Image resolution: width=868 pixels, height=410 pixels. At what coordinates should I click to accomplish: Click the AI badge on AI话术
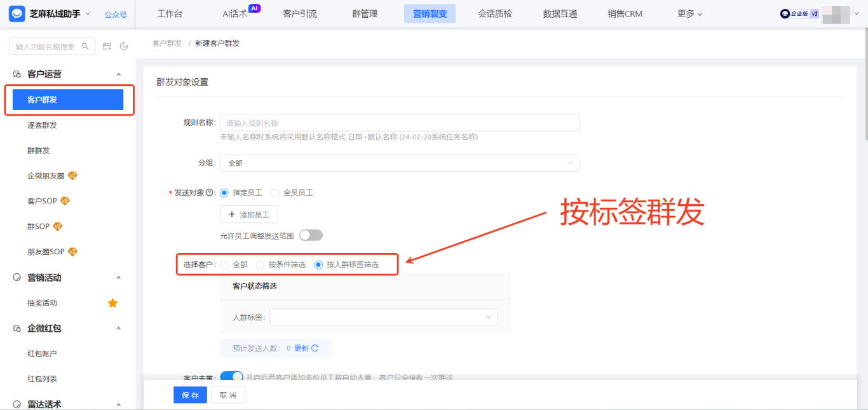point(254,8)
